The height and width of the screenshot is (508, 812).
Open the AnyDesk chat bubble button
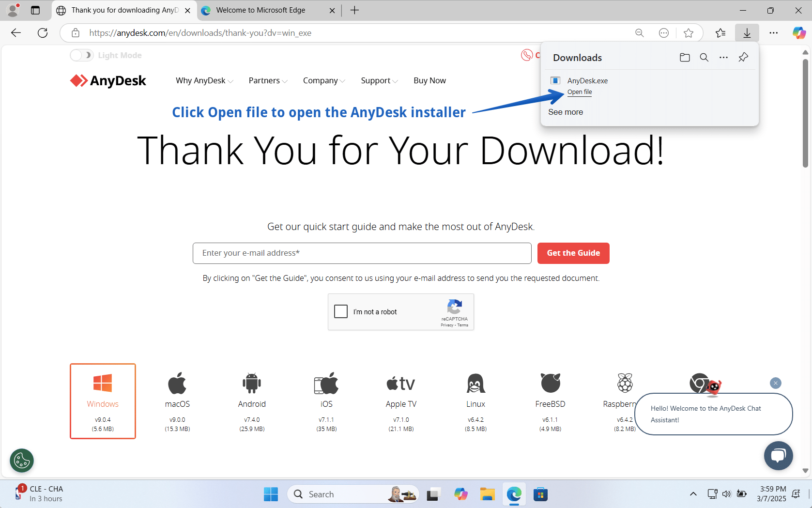tap(779, 456)
